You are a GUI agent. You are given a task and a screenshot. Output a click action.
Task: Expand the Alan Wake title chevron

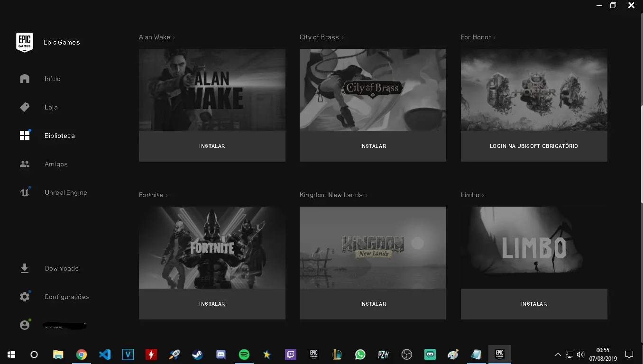(x=174, y=37)
